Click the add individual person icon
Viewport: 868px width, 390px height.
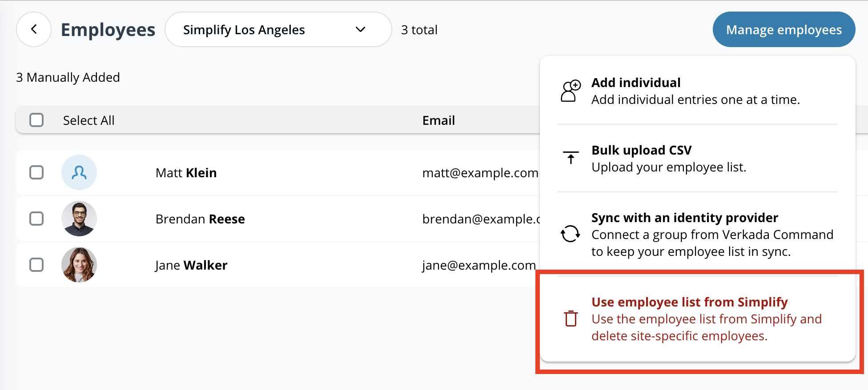tap(571, 91)
